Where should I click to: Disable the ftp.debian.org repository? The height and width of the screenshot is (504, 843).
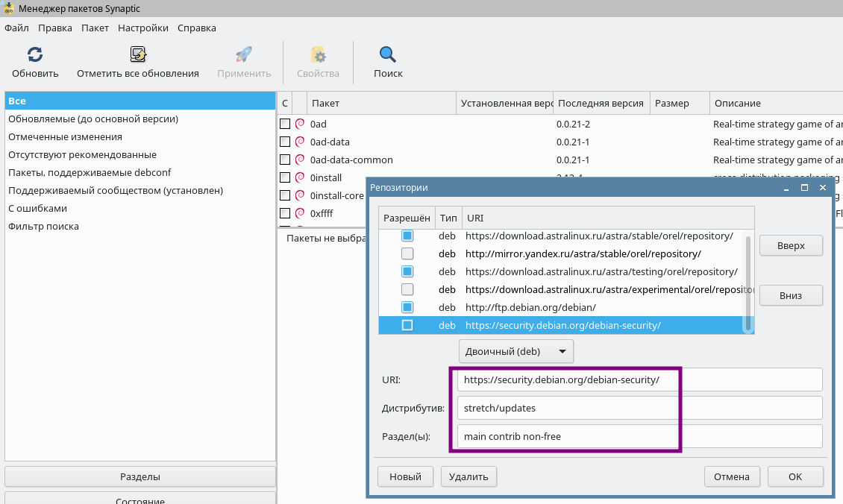click(x=407, y=307)
